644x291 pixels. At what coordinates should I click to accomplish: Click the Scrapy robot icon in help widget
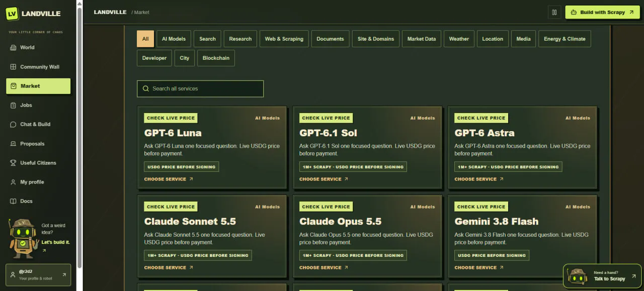tap(577, 275)
